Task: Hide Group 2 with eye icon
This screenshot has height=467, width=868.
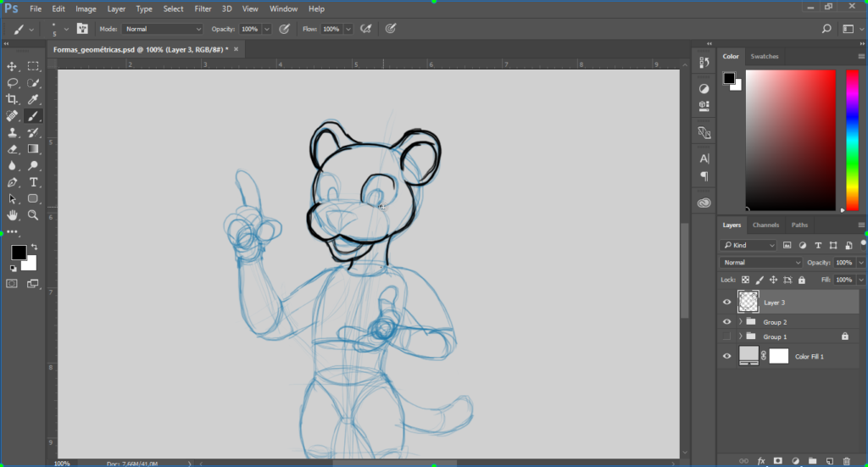Action: pos(726,321)
